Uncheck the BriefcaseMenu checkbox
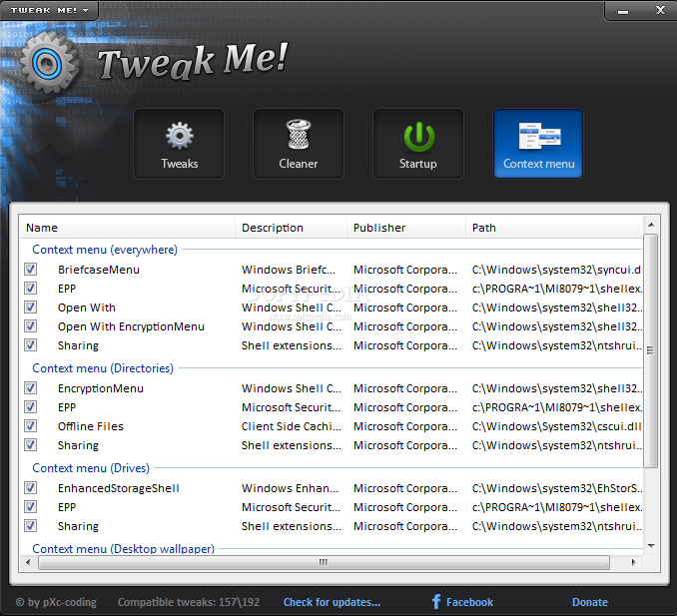This screenshot has height=616, width=677. 30,270
